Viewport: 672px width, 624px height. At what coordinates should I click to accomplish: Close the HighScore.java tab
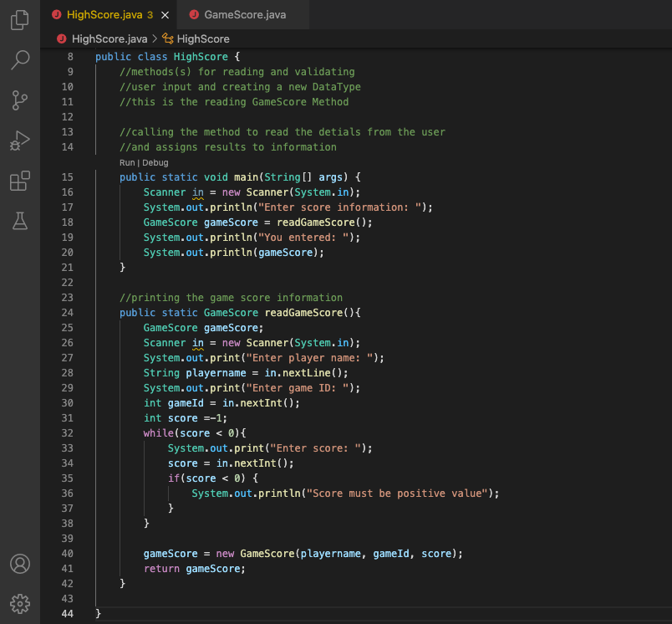tap(165, 15)
